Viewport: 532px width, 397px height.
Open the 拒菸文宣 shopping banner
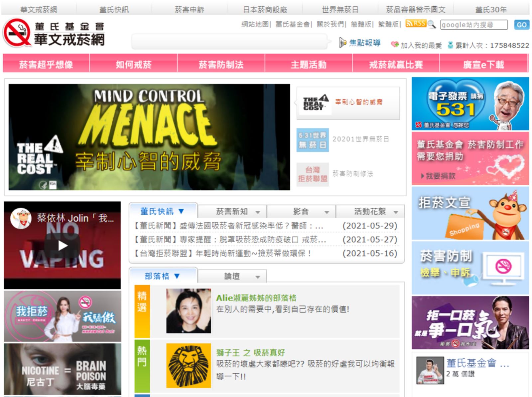pos(470,213)
